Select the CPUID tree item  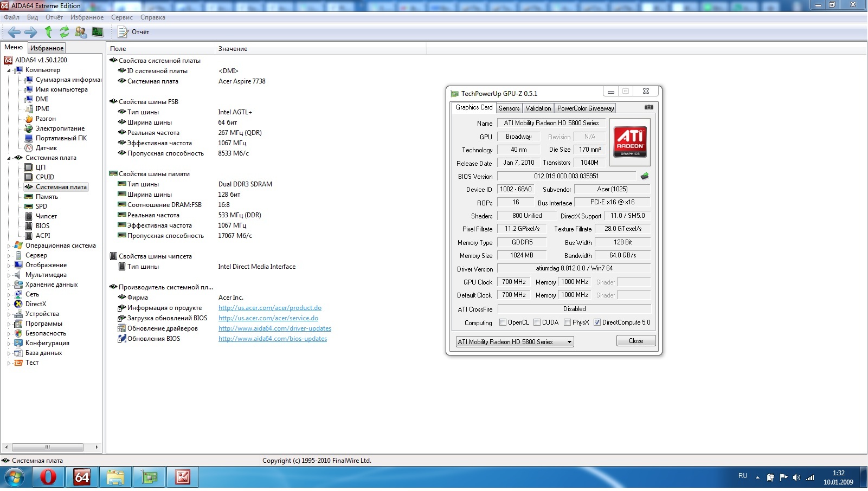tap(45, 177)
